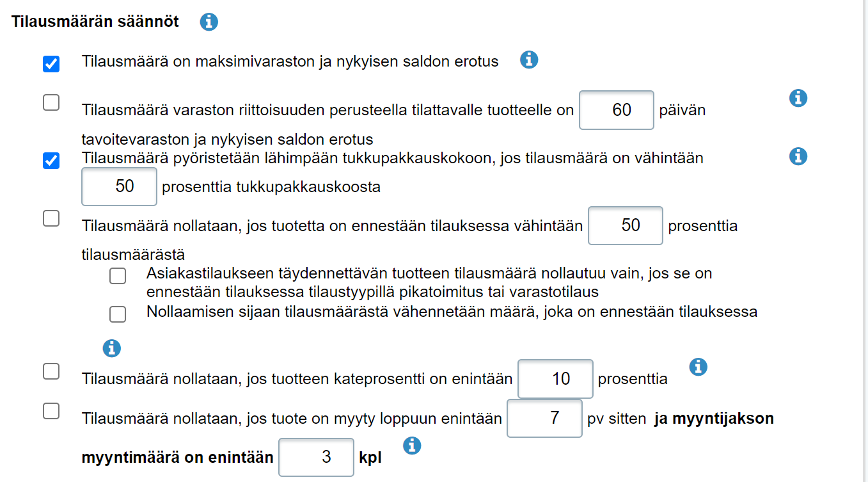The width and height of the screenshot is (868, 482).
Task: Select the prosenttia tukkupakkauskoosta input field
Action: (120, 187)
